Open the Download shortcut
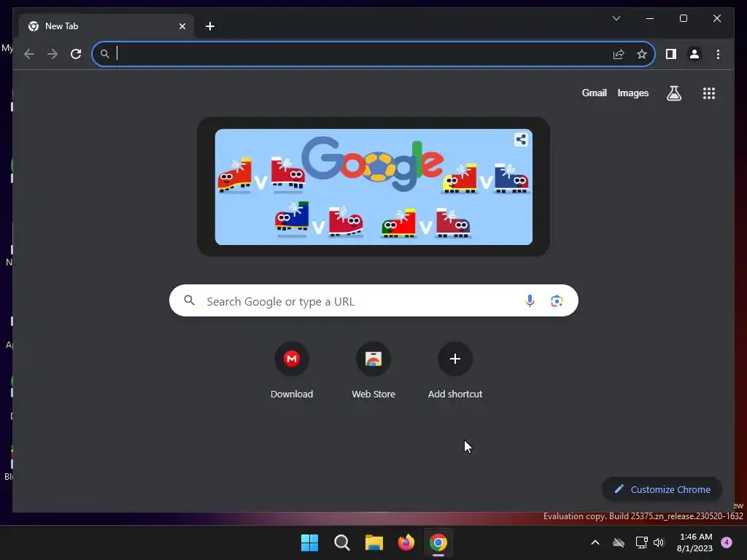 pyautogui.click(x=292, y=370)
